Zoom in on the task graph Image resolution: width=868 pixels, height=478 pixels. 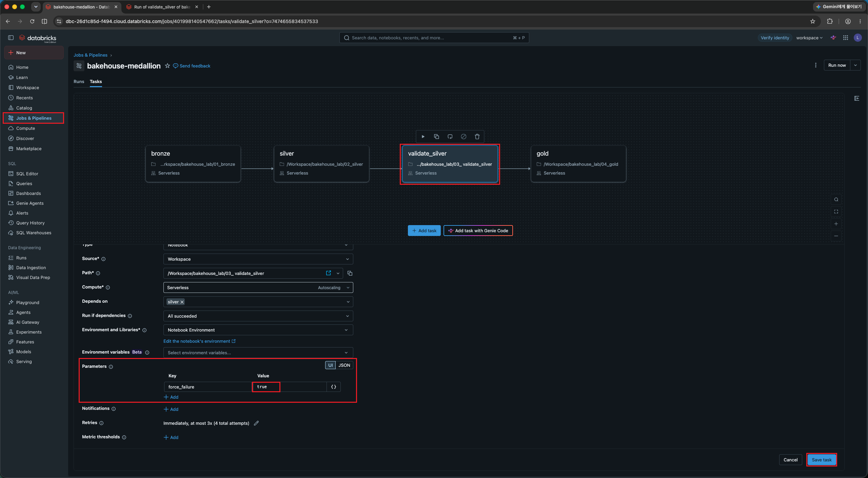836,224
